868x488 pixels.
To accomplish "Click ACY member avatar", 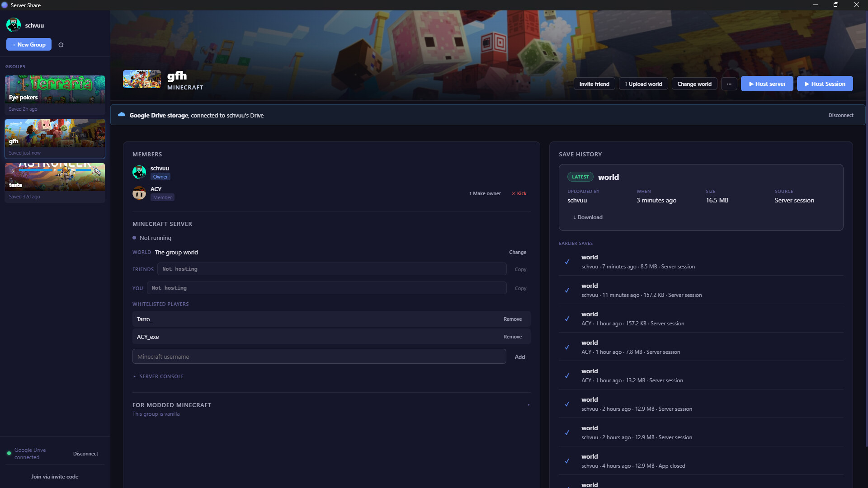I will pyautogui.click(x=139, y=193).
